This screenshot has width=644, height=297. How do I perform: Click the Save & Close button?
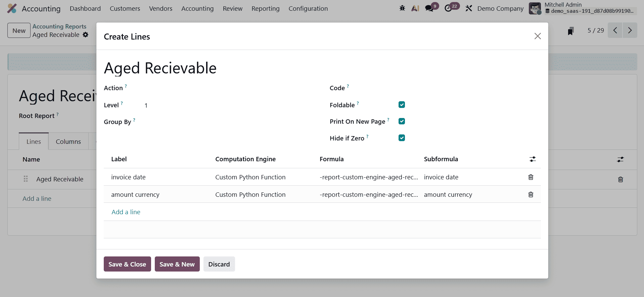127,264
